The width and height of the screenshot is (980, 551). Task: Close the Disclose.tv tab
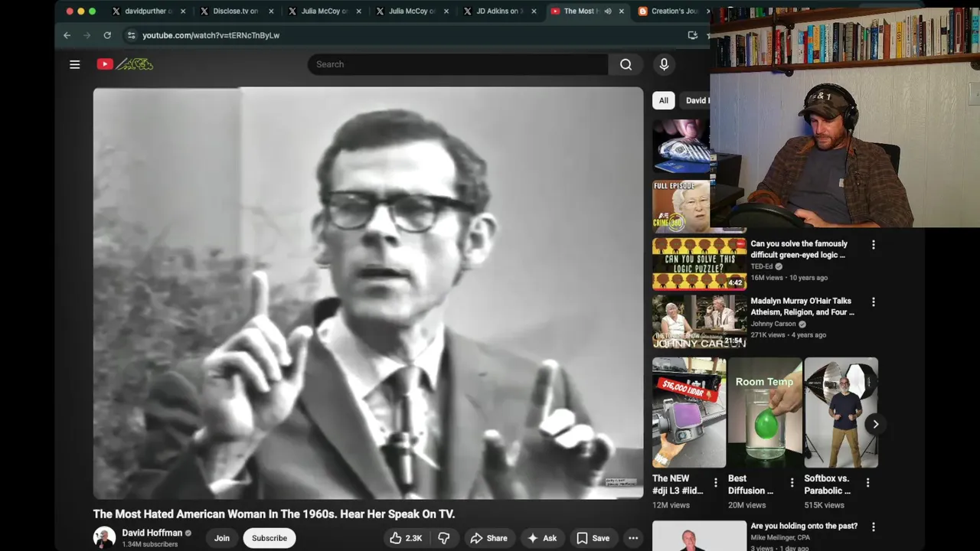click(271, 11)
